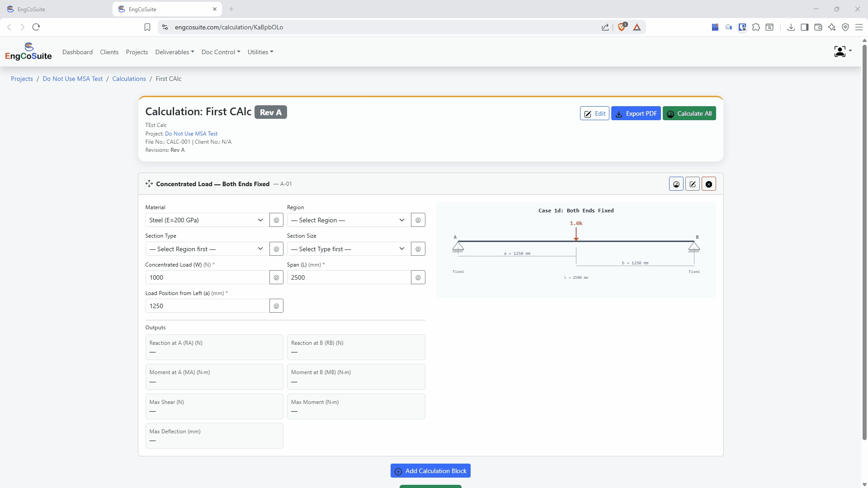The image size is (868, 488).
Task: Open the user account avatar menu
Action: click(843, 52)
